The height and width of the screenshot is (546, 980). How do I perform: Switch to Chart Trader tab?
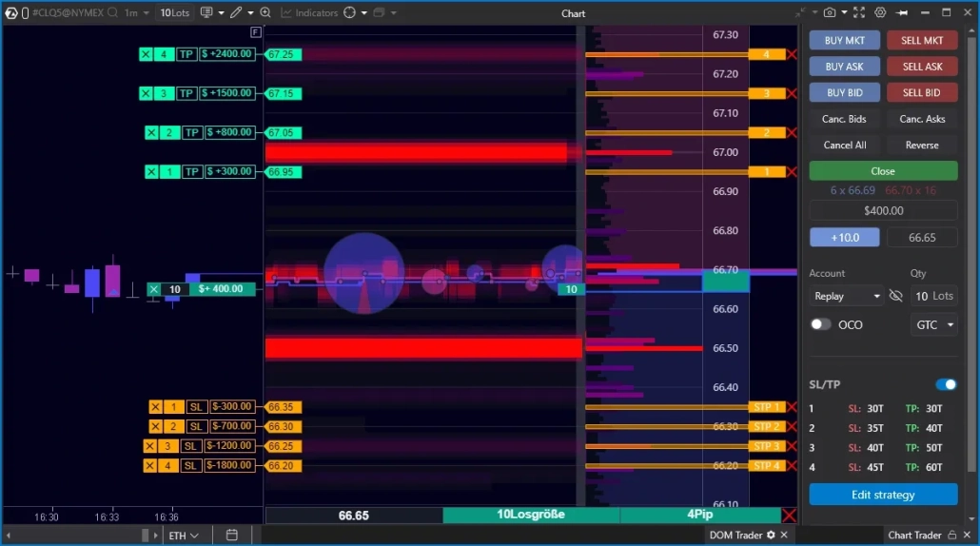[x=914, y=535]
